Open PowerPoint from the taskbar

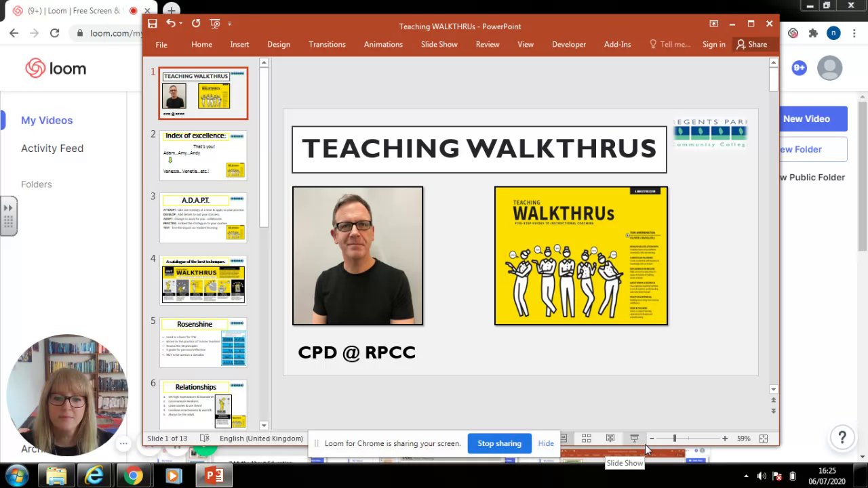[x=214, y=476]
